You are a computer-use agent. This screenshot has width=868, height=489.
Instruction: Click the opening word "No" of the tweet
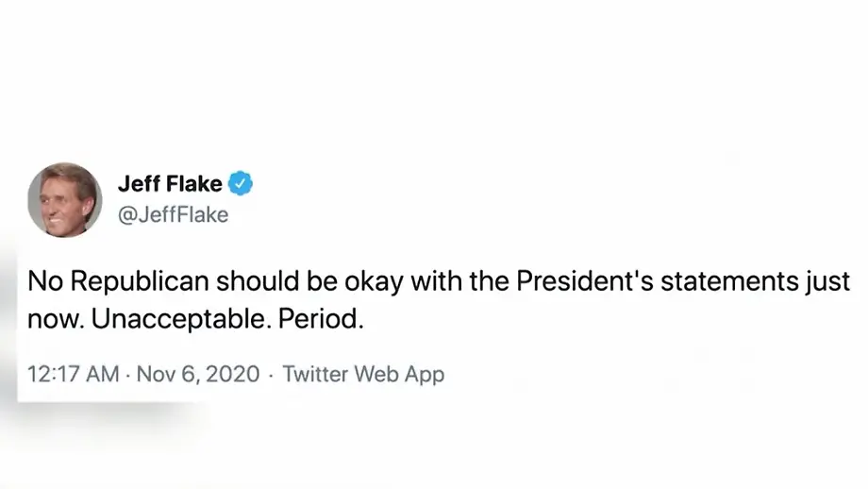pos(44,282)
